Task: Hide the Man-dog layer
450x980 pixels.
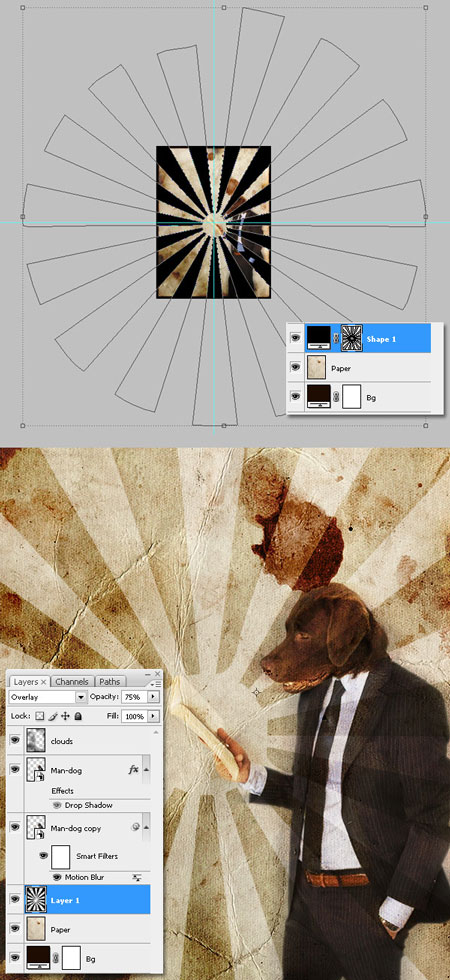Action: [x=15, y=770]
